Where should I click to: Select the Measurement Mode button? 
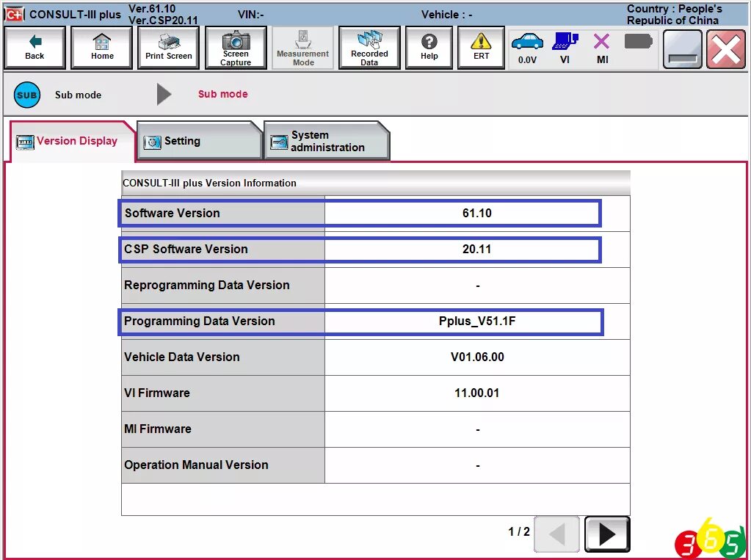pyautogui.click(x=302, y=48)
